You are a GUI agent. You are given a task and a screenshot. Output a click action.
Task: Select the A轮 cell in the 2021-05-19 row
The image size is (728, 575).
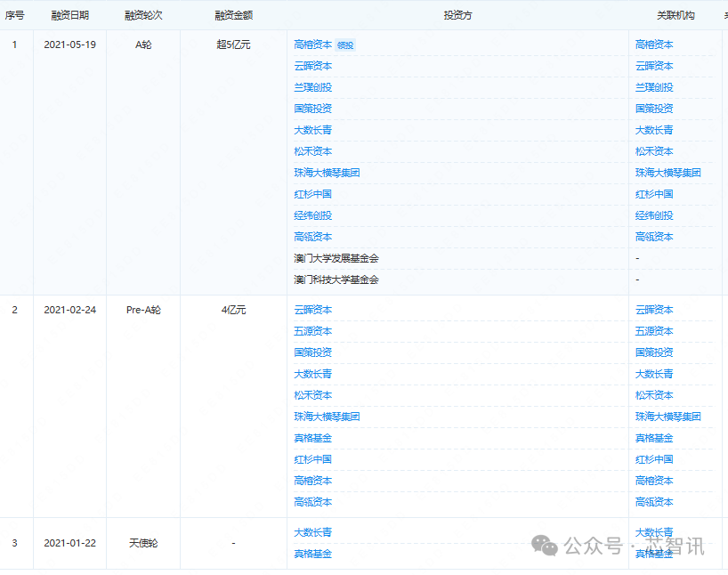(143, 45)
